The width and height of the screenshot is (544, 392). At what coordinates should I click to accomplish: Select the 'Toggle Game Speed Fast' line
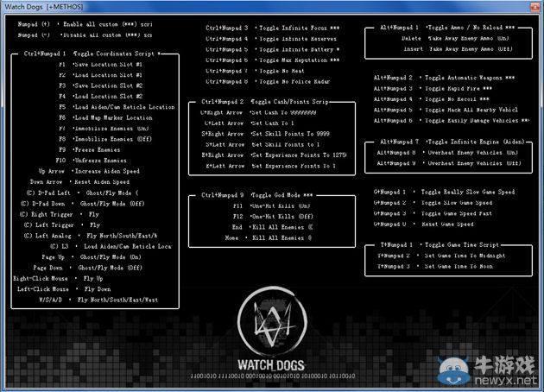433,213
